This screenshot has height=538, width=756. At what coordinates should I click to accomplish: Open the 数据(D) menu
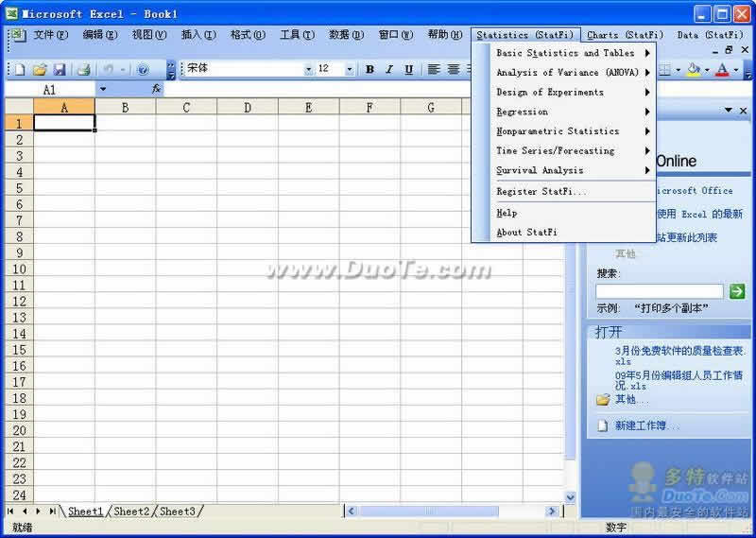(346, 35)
